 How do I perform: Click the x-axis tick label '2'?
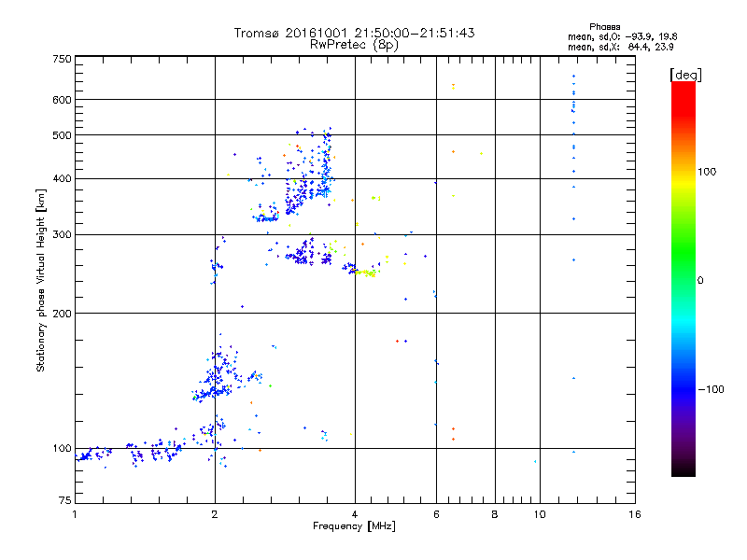click(x=215, y=514)
